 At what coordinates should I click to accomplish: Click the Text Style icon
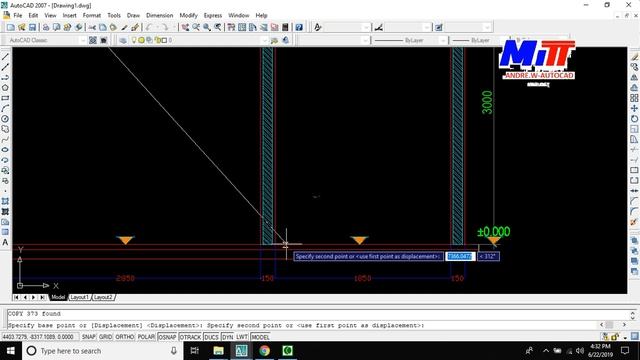[x=318, y=27]
